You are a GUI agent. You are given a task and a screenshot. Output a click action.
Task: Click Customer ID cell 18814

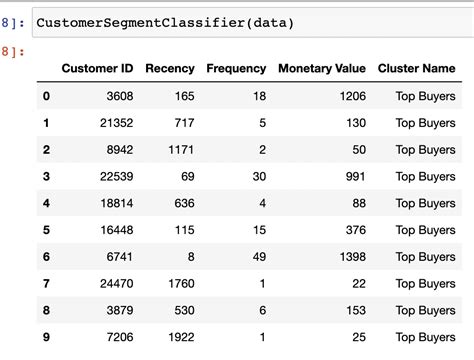[x=117, y=203]
